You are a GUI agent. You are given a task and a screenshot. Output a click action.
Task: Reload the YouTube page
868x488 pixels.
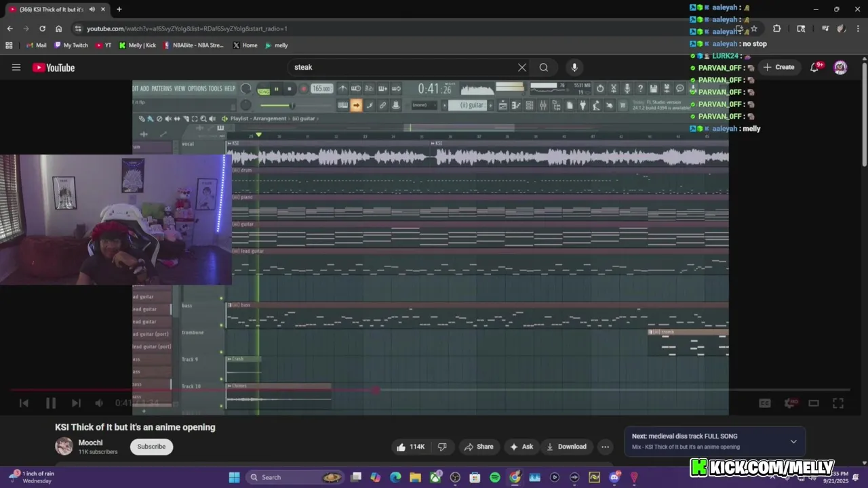(42, 28)
